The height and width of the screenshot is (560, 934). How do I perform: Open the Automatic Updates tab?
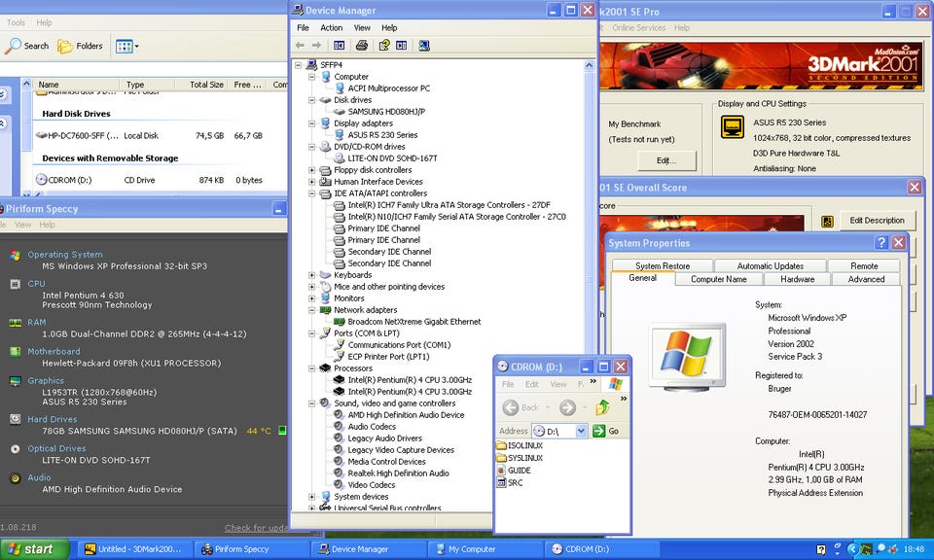[x=771, y=266]
